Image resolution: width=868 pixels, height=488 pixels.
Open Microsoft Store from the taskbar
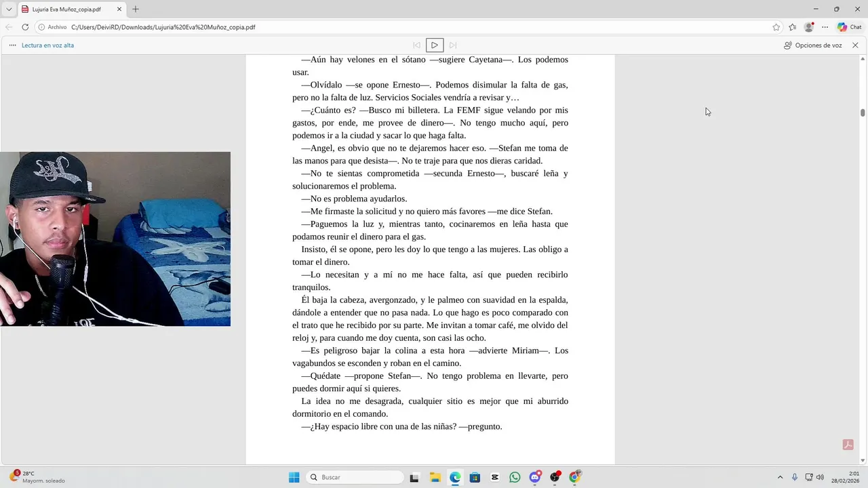click(475, 477)
